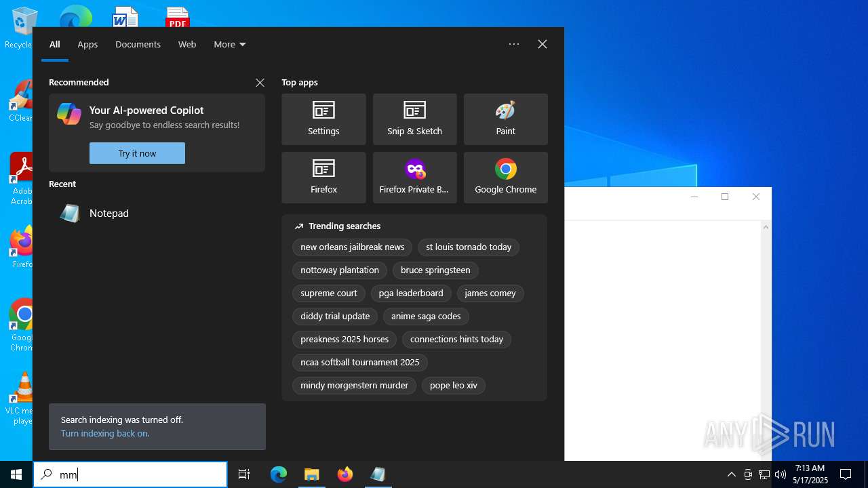Screen dimensions: 868x488
Task: Click Notepad window scrollbar up arrow
Action: coord(766,227)
